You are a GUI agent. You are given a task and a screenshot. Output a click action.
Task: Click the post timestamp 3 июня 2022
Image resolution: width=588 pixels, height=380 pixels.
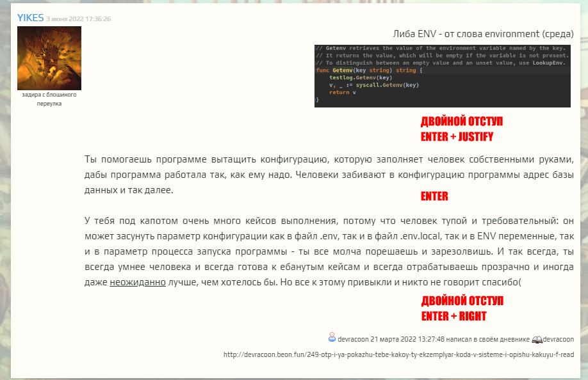coord(78,19)
